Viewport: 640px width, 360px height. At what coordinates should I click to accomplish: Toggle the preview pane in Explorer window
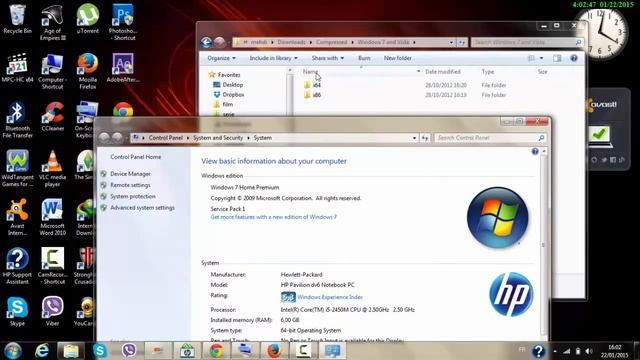(557, 58)
